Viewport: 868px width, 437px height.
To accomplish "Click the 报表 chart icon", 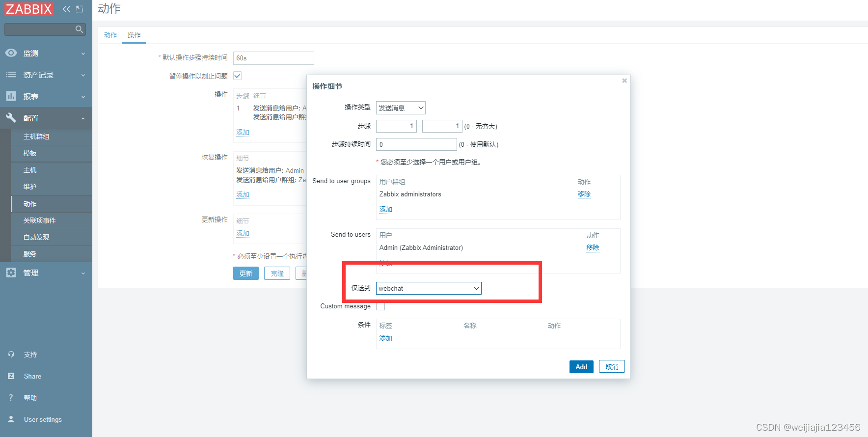I will pos(11,96).
